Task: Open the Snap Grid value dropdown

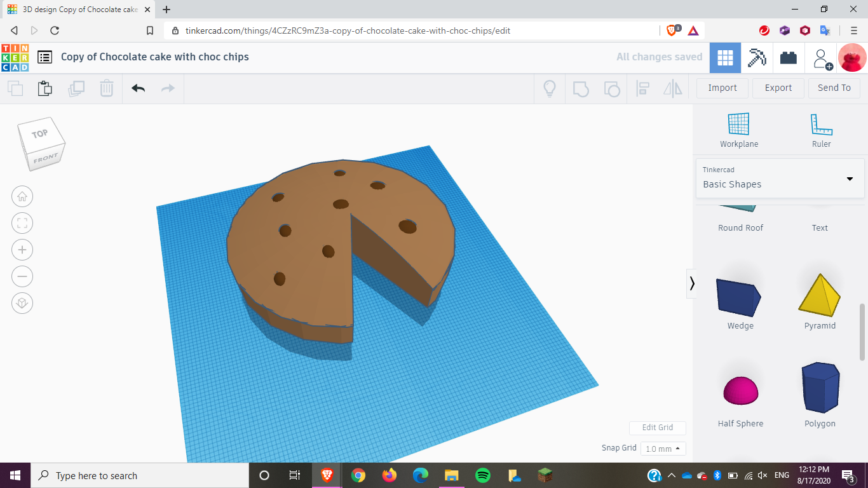Action: pyautogui.click(x=663, y=448)
